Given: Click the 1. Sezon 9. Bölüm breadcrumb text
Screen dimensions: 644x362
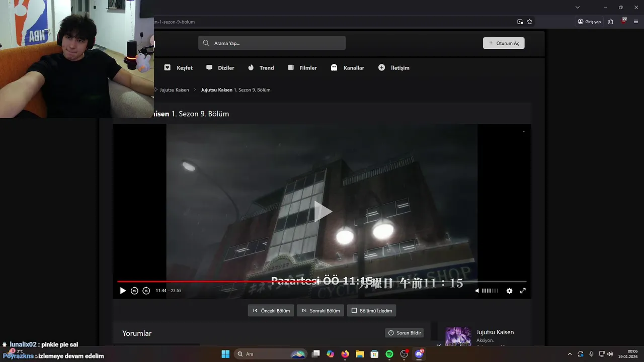Looking at the screenshot, I should [x=252, y=90].
